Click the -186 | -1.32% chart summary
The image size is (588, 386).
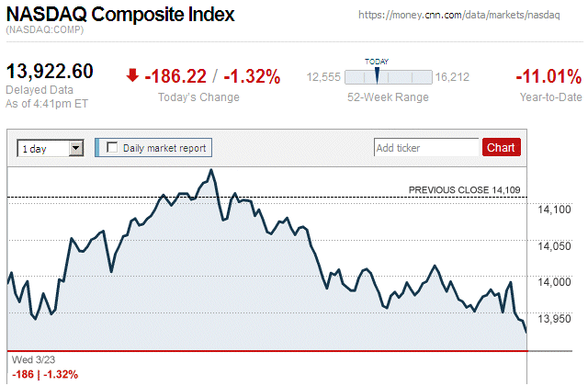(43, 374)
